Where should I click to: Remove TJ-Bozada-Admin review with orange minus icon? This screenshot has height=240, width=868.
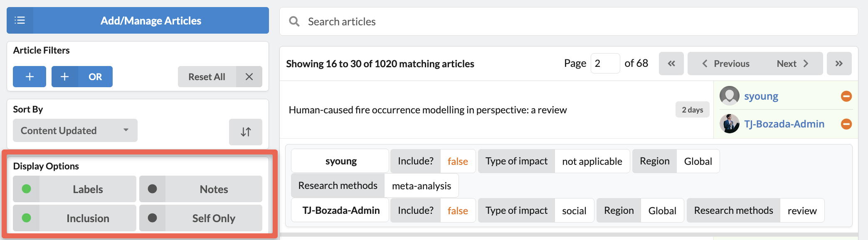(846, 124)
